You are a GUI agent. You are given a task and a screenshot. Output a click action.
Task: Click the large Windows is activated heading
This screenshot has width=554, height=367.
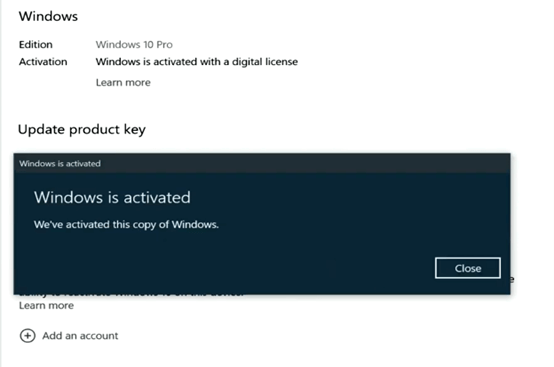pos(112,197)
